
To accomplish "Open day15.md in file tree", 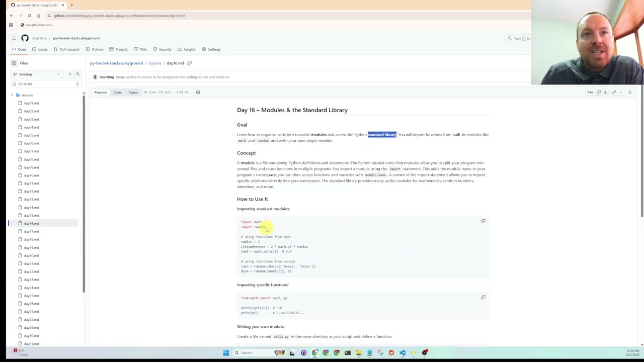I will 31,215.
